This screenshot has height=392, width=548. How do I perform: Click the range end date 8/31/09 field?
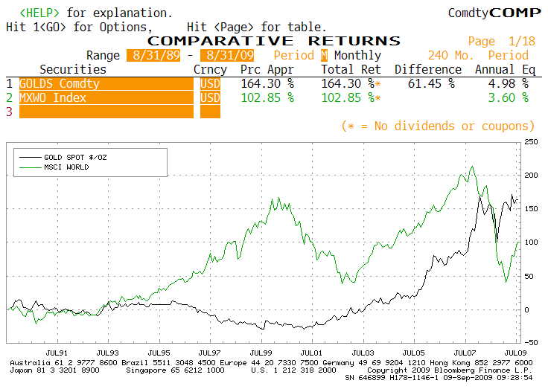[x=227, y=55]
